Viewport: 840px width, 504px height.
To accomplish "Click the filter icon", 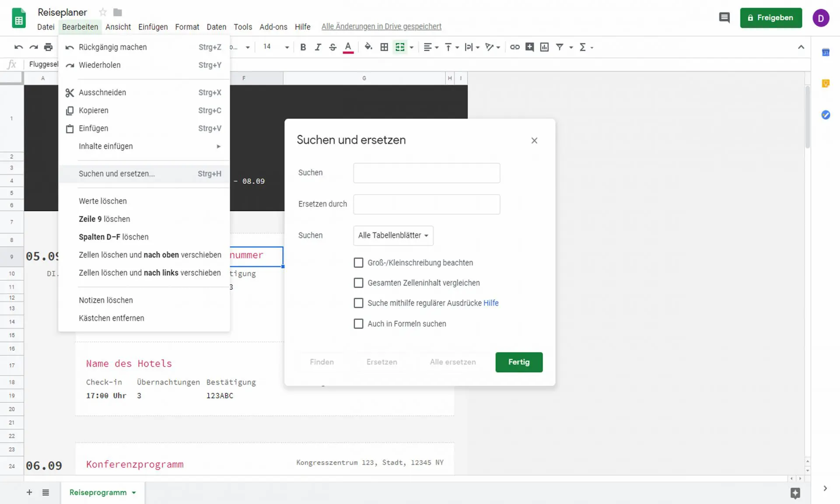I will click(x=560, y=47).
